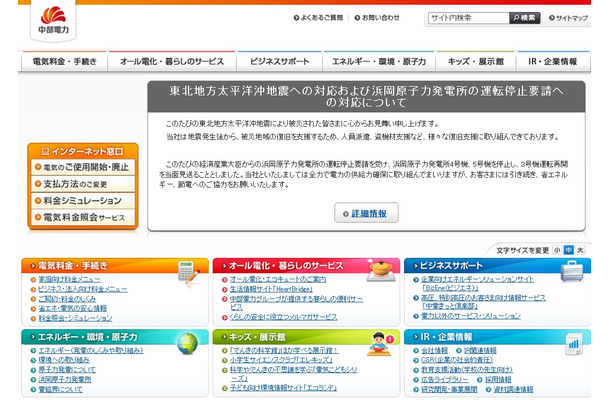This screenshot has width=610, height=400.
Task: Open よくあるご質問 FAQ link
Action: (x=319, y=18)
